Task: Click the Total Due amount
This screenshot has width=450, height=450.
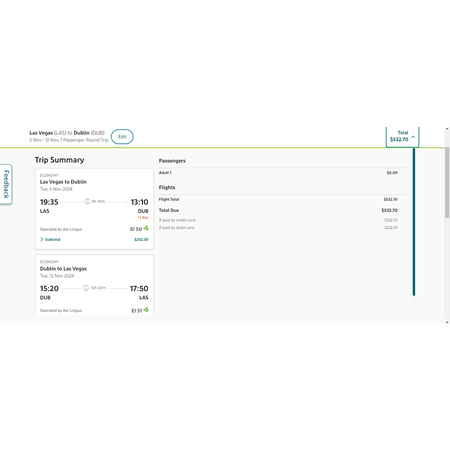Action: [x=389, y=210]
